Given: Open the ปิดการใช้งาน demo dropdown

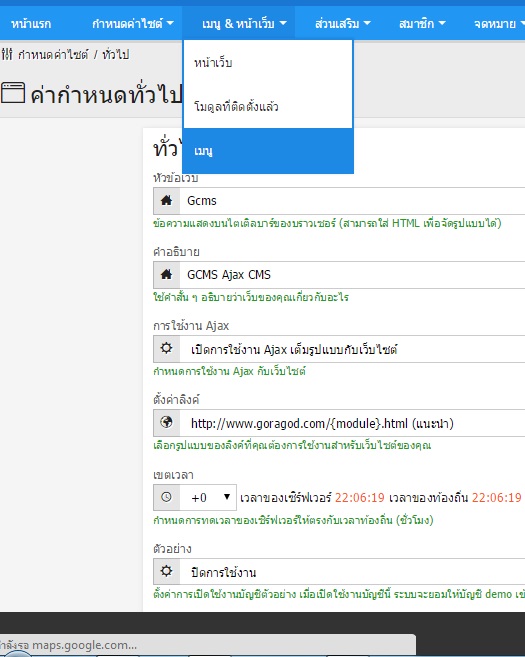Looking at the screenshot, I should (352, 572).
